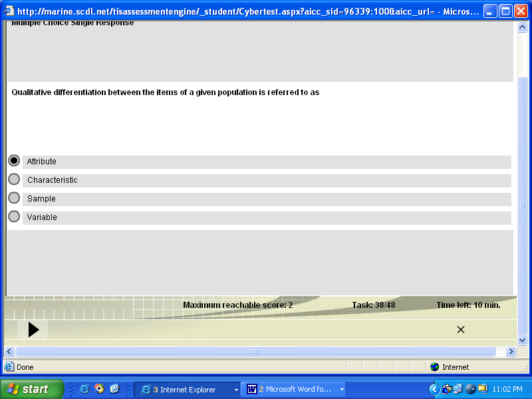
Task: Select the Attribute answer option
Action: pos(14,160)
